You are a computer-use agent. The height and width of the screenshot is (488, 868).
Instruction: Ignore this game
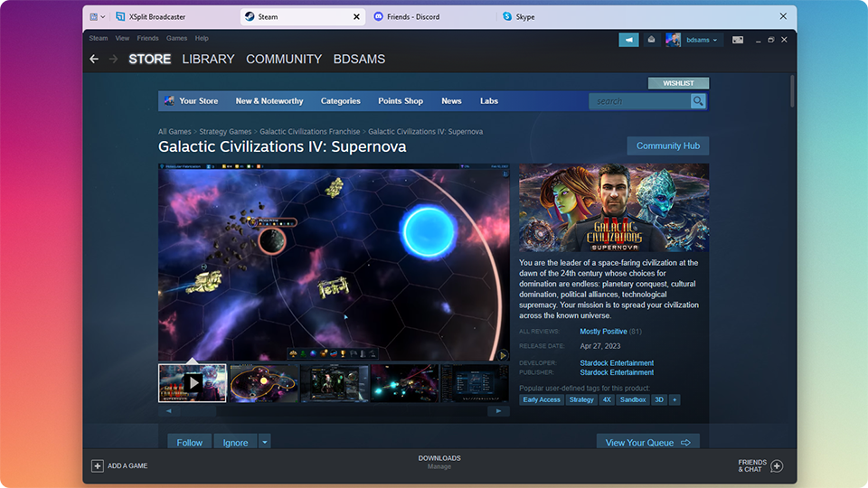(x=235, y=443)
